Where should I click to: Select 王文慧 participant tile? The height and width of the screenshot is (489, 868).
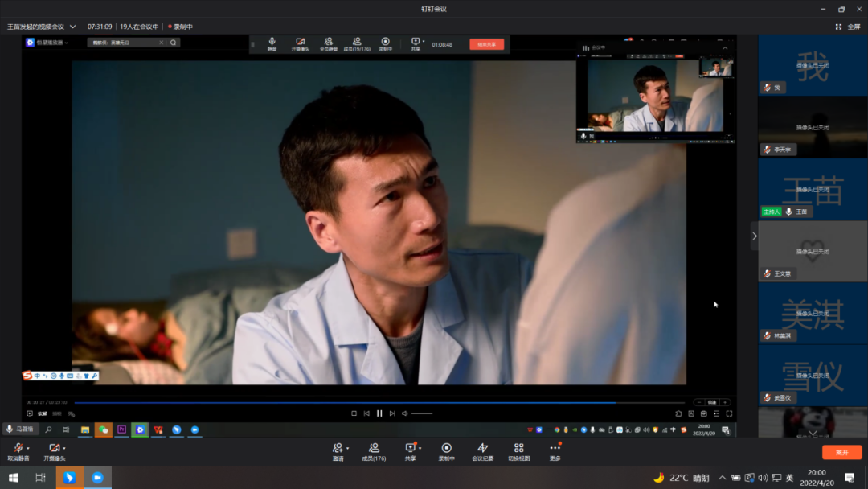(x=813, y=251)
